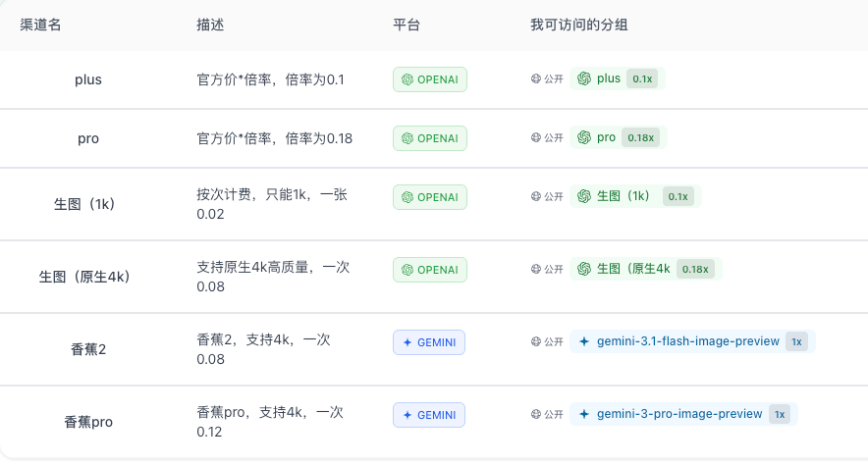Click OPENAI label text in the plus row

point(437,79)
